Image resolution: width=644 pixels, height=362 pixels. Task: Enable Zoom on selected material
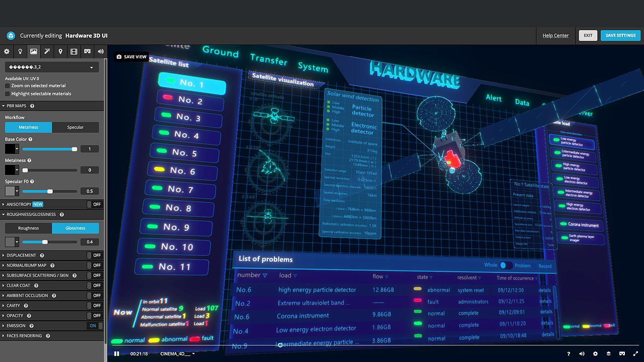(x=8, y=86)
